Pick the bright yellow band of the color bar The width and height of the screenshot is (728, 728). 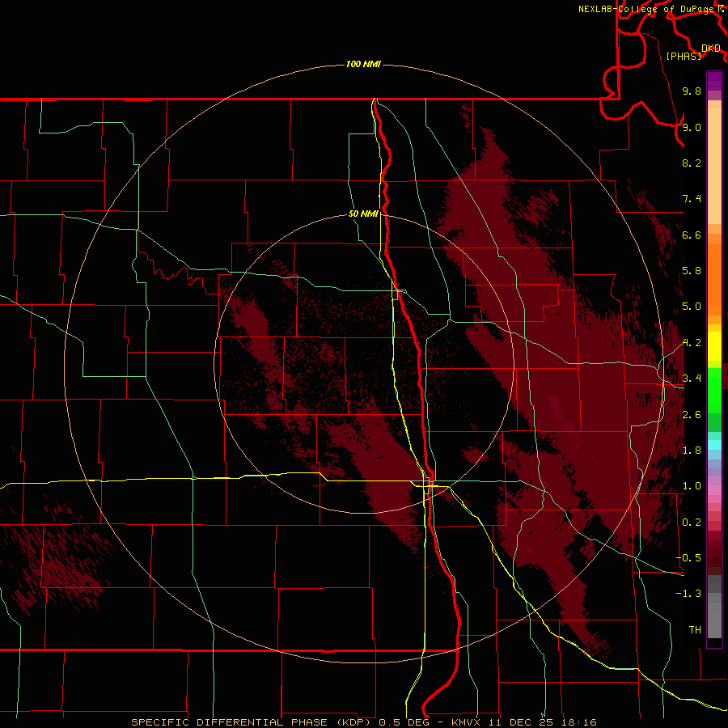(x=714, y=346)
